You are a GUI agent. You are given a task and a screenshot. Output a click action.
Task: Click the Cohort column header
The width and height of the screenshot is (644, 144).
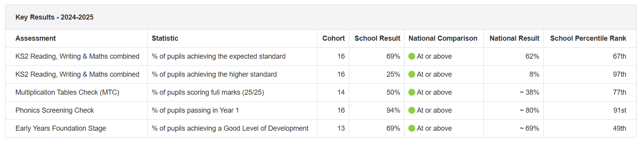tap(334, 38)
